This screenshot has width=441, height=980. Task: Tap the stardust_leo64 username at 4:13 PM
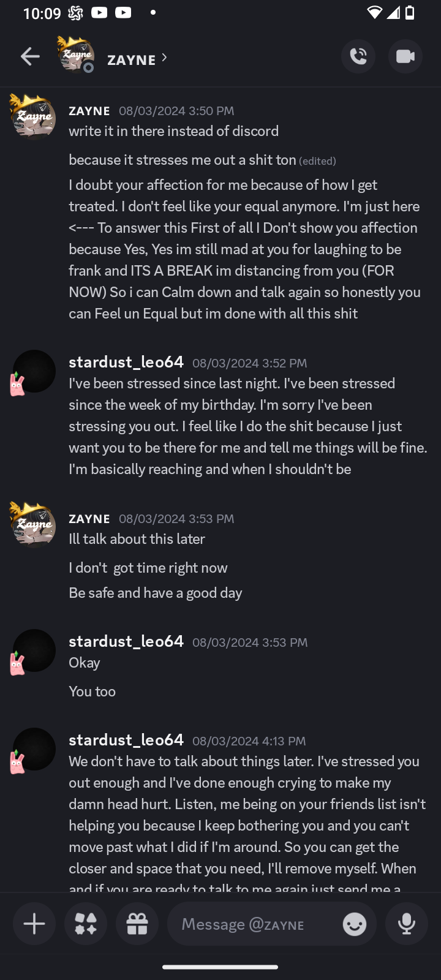(x=126, y=740)
